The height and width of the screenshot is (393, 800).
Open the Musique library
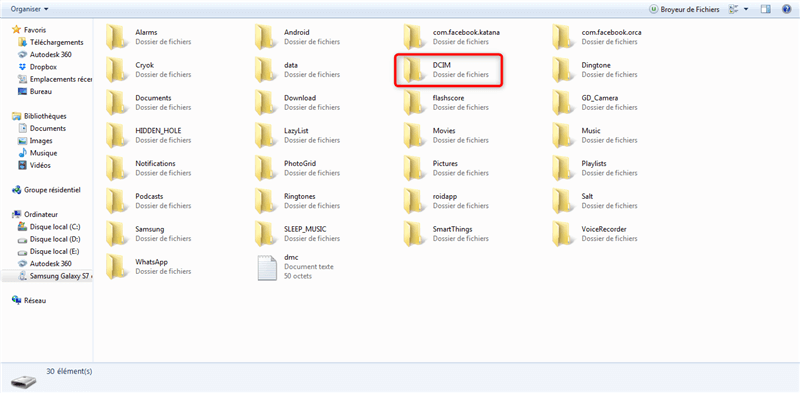(x=37, y=153)
